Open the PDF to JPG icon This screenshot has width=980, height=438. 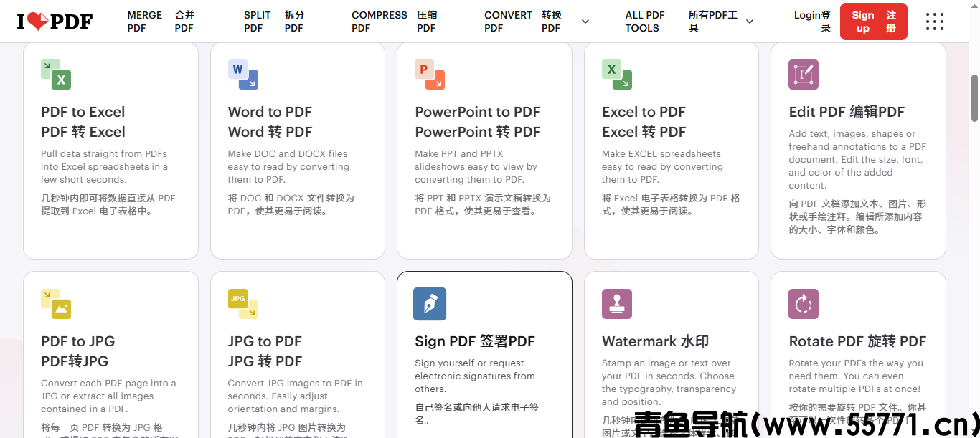pos(56,304)
